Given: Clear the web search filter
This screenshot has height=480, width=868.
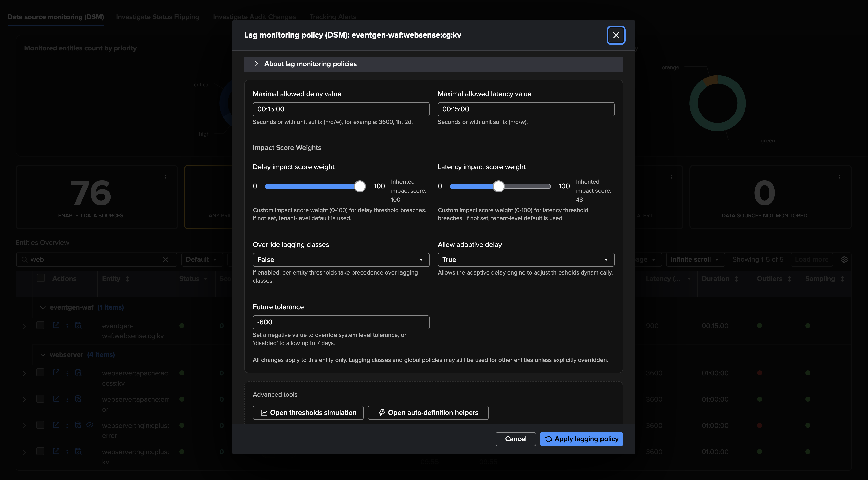Looking at the screenshot, I should 165,260.
